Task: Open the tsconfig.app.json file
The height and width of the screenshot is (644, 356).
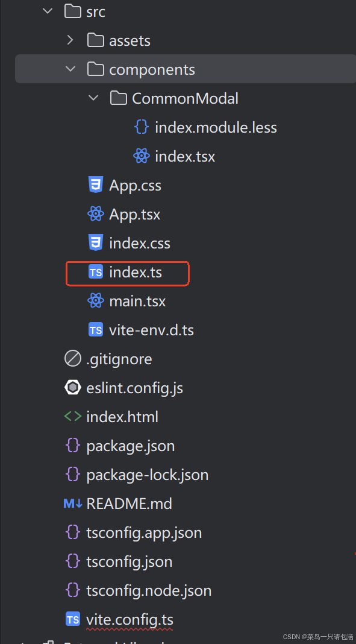Action: (144, 534)
